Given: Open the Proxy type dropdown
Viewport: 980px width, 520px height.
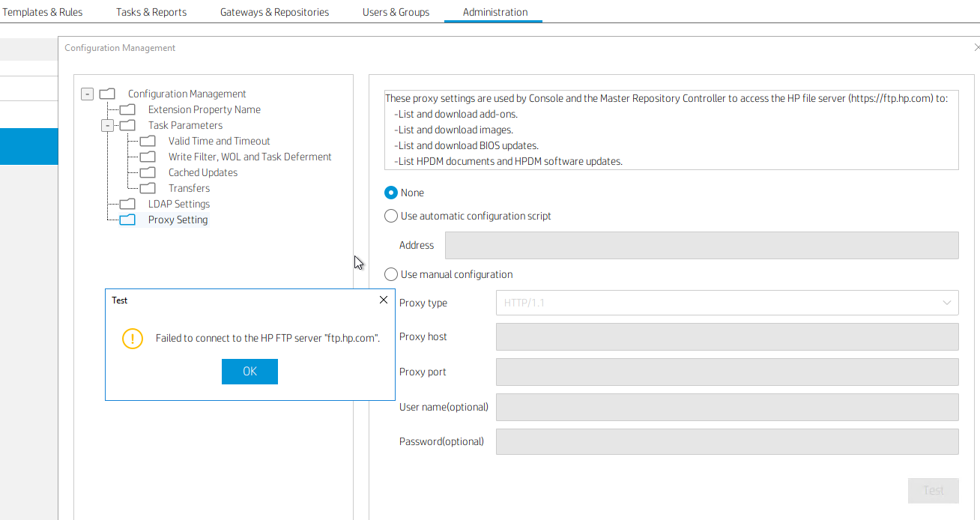Looking at the screenshot, I should [945, 302].
